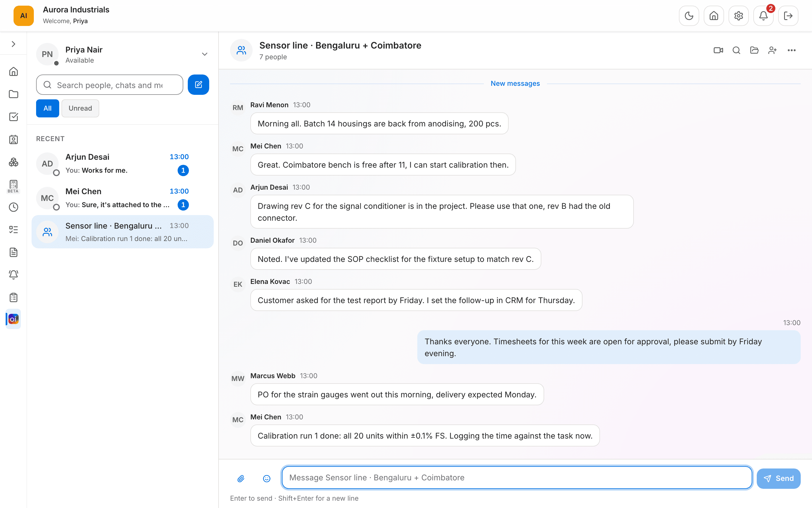Add people to the group chat

coord(773,51)
